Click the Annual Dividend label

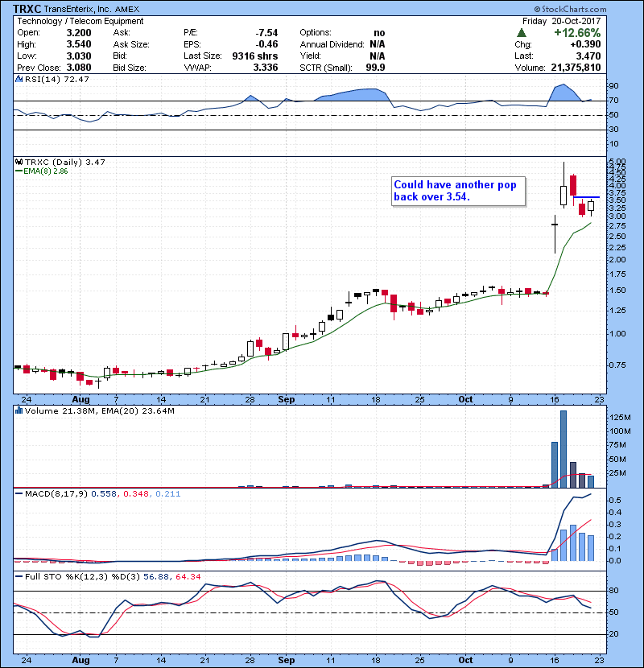332,44
